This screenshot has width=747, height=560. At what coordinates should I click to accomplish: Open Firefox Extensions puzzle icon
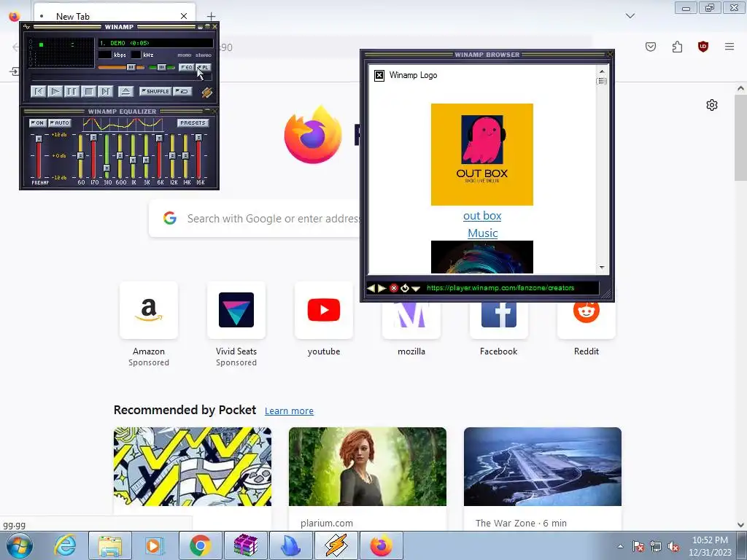click(677, 47)
